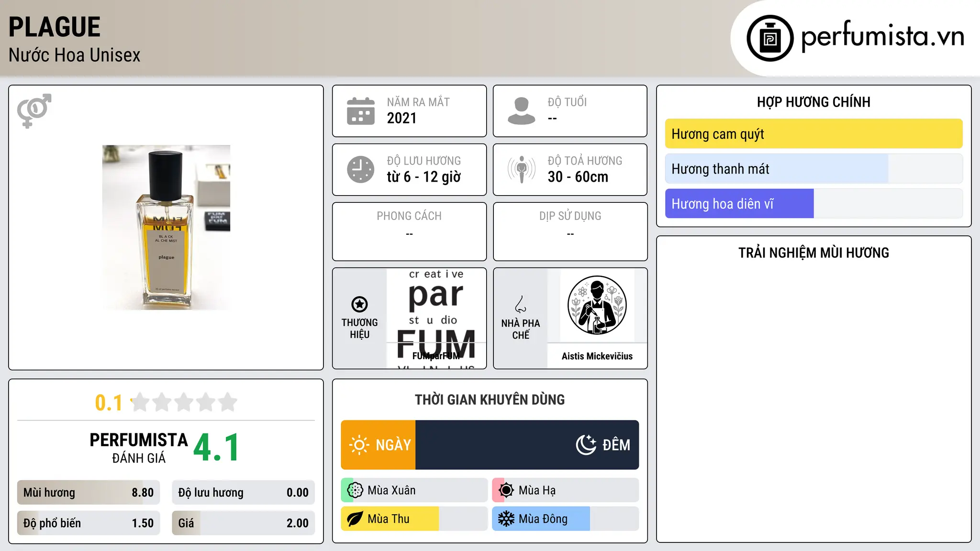Click the green 4.1 Perfumista rating
Screen dimensions: 980x551
click(216, 448)
